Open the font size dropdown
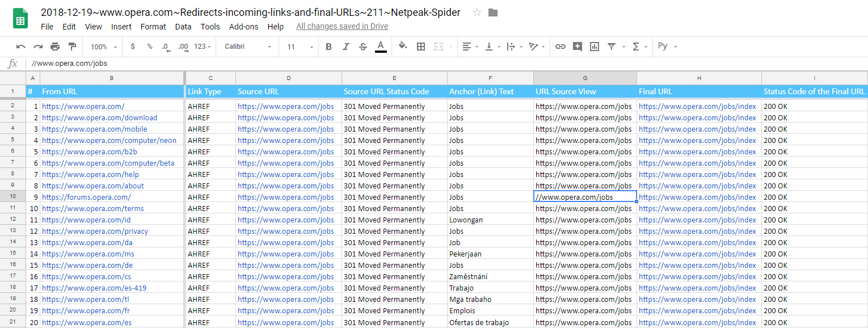Viewport: 868px width, 328px height. (299, 47)
